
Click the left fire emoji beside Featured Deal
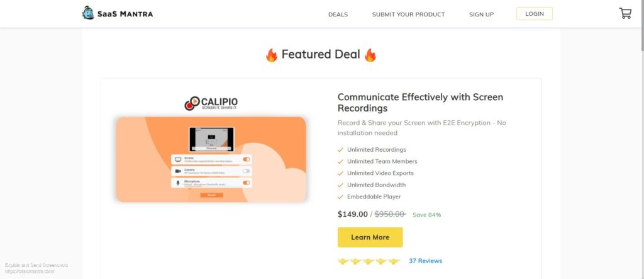coord(272,55)
